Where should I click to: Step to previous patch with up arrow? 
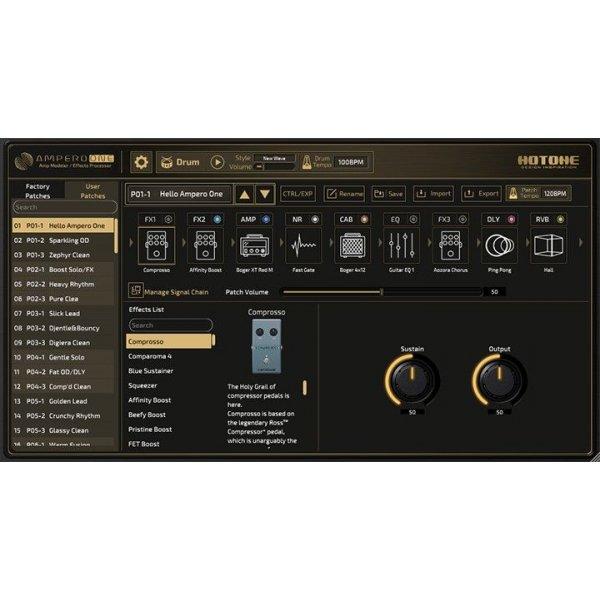coord(244,194)
